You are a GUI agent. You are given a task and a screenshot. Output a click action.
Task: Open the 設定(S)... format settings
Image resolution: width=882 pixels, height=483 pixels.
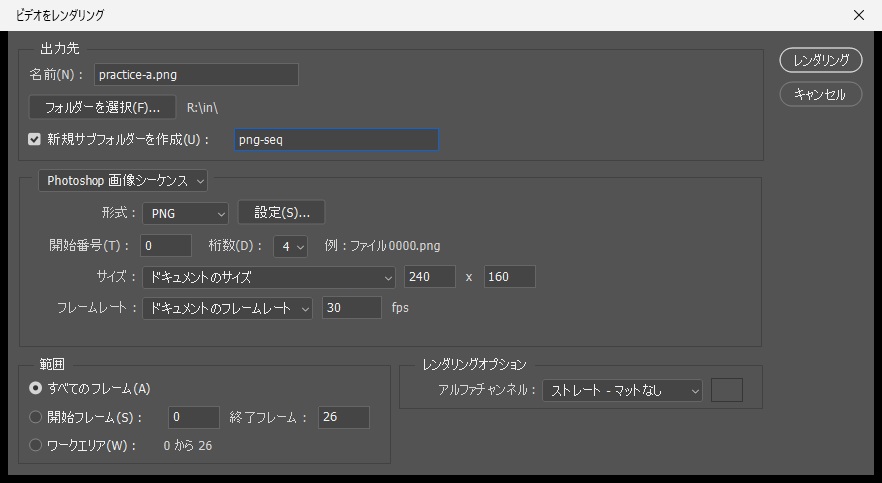[x=282, y=213]
